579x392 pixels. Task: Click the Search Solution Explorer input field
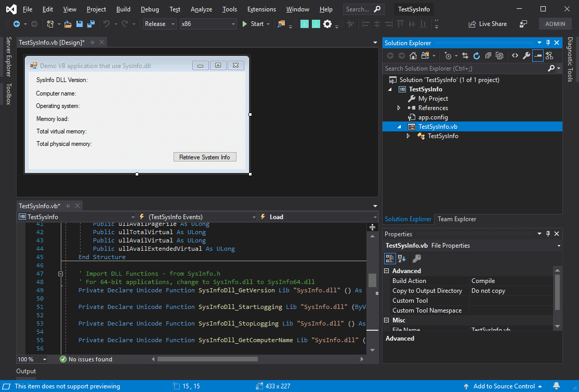[465, 68]
